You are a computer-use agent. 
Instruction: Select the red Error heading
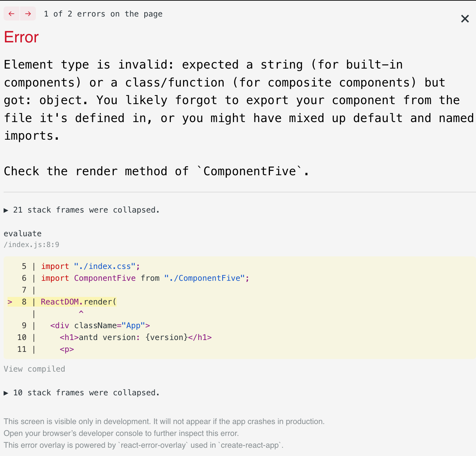point(21,37)
